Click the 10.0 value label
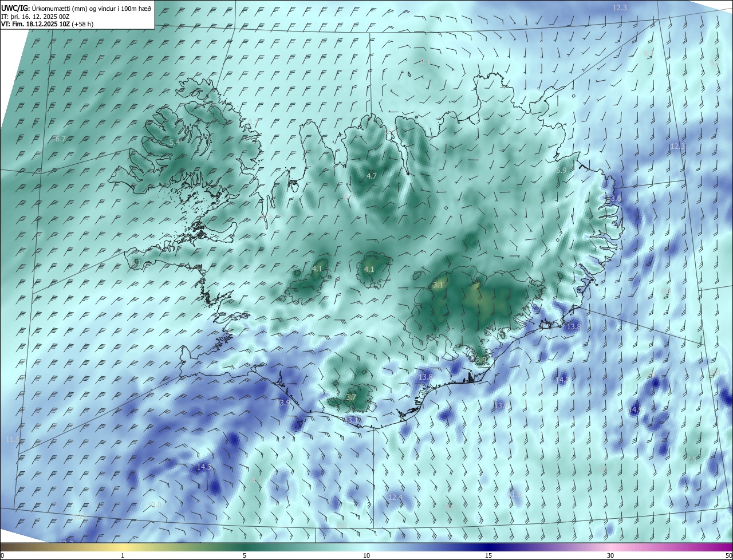 coord(154,504)
